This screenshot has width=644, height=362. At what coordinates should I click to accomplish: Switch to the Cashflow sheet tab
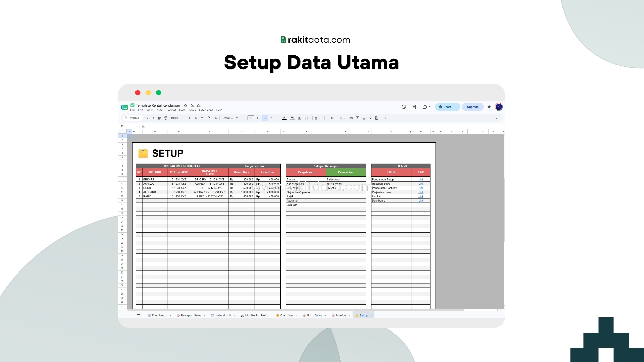click(287, 315)
